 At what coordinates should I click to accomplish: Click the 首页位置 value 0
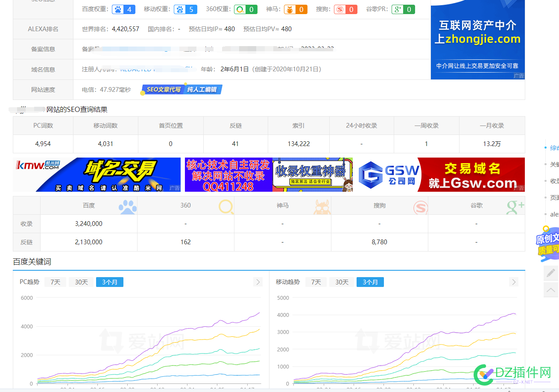click(x=170, y=144)
